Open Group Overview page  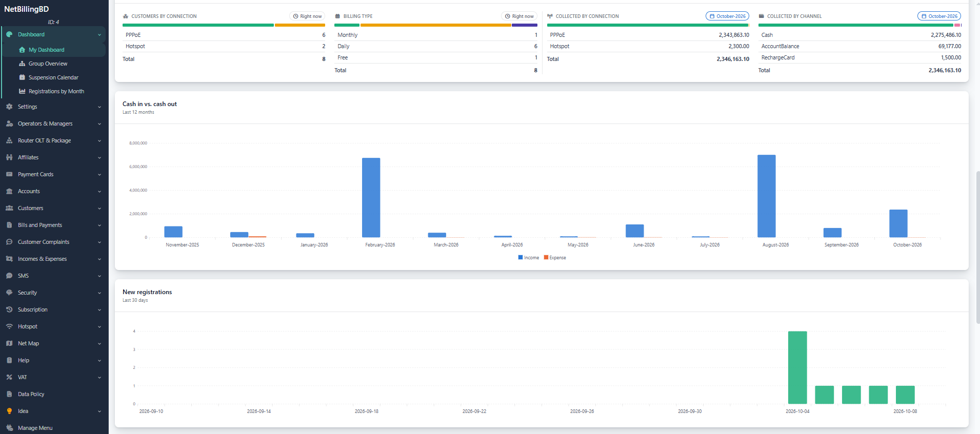pos(48,64)
